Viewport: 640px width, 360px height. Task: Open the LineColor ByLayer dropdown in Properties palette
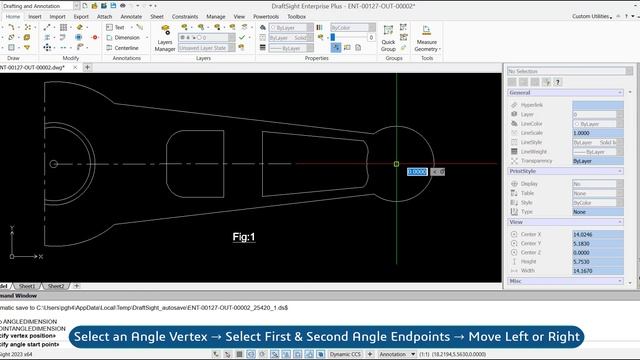tap(598, 124)
